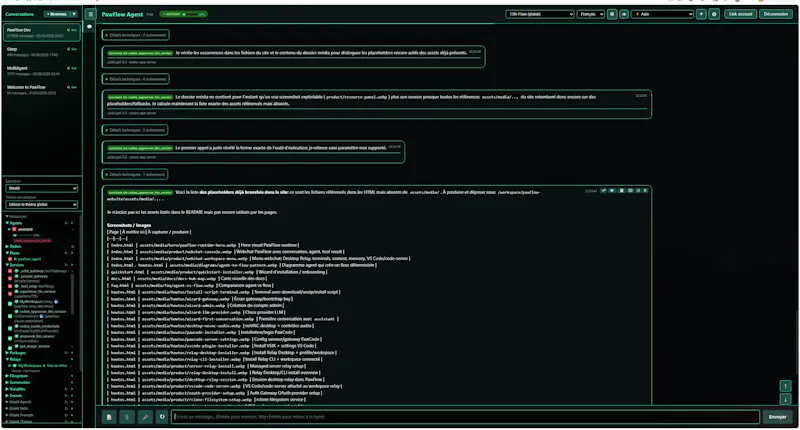Screen dimensions: 800x430
Task: Open the Utiliser le thème global dropdown
Action: coord(41,205)
